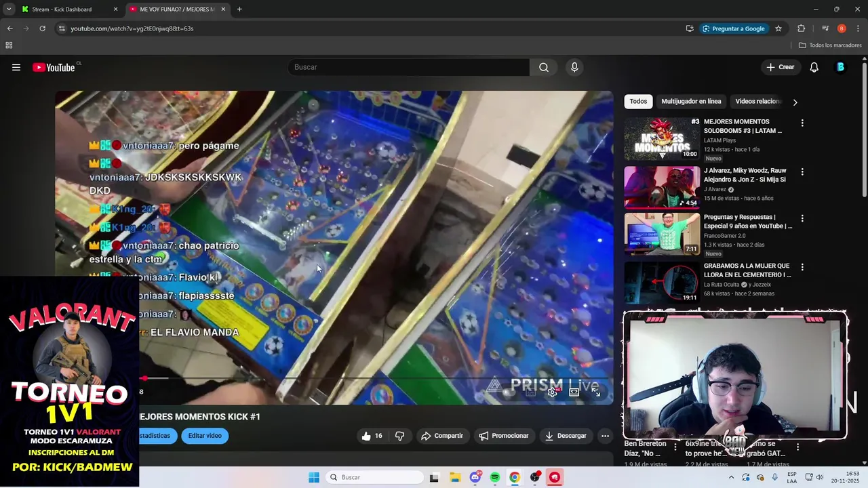868x488 pixels.
Task: Open the YouTube guide hamburger menu
Action: [x=16, y=67]
